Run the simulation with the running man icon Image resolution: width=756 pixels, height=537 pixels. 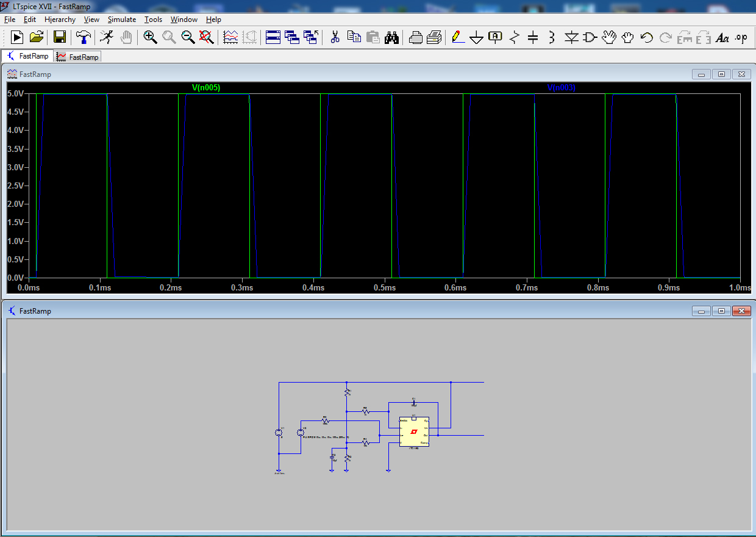(x=107, y=37)
